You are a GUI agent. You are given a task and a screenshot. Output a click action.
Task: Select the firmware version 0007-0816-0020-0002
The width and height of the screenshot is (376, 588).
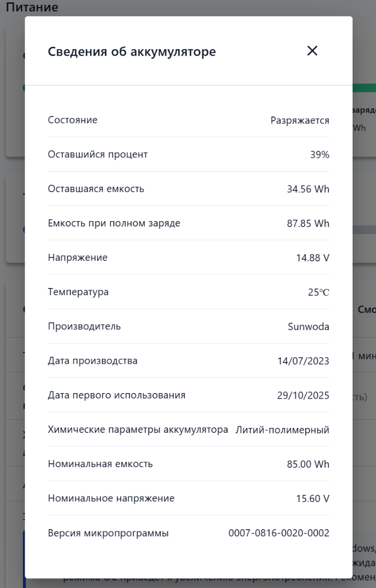(x=279, y=533)
